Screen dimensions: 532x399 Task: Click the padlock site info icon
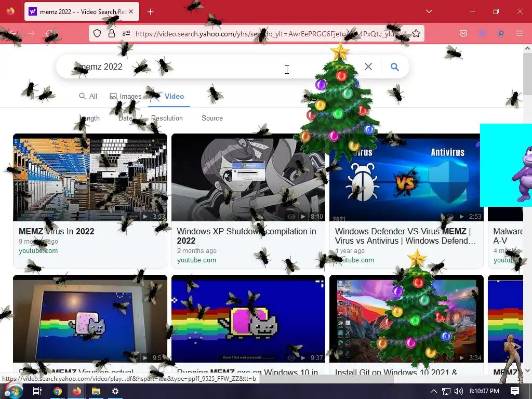pyautogui.click(x=112, y=33)
